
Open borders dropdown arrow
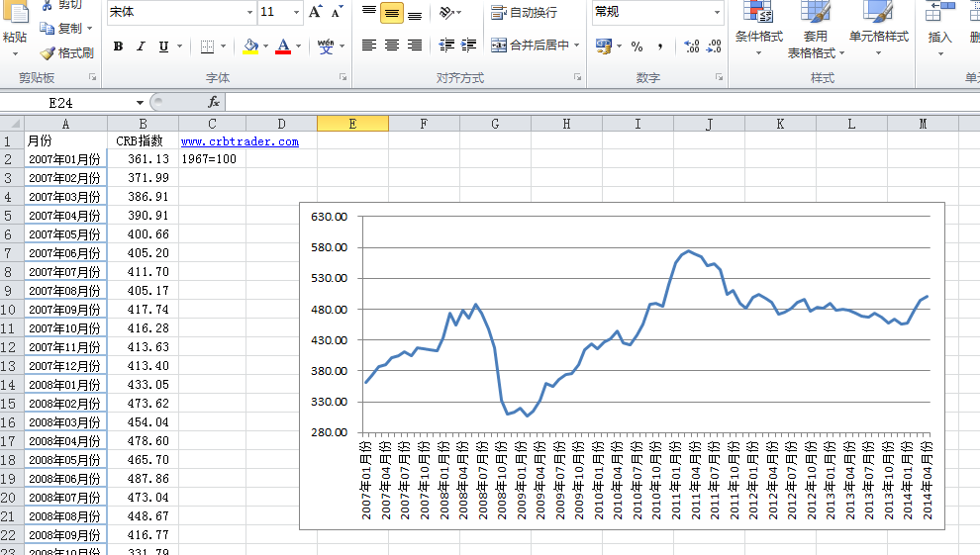tap(223, 46)
